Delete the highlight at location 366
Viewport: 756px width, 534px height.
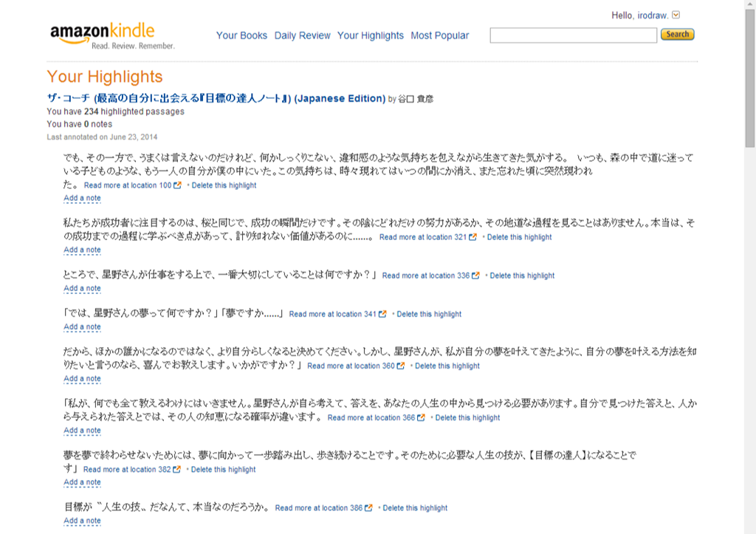467,418
